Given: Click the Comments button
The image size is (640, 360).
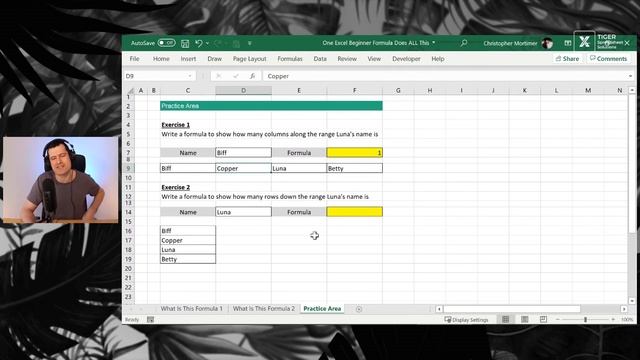Looking at the screenshot, I should 608,59.
